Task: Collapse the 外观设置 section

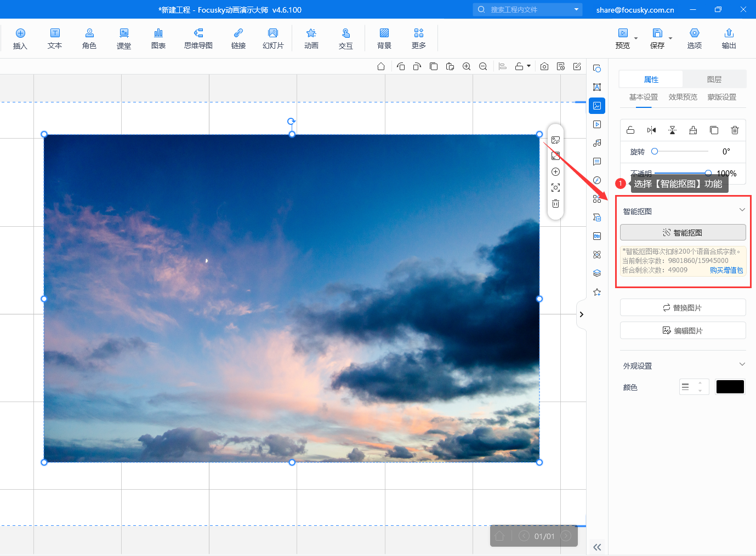Action: (x=742, y=365)
